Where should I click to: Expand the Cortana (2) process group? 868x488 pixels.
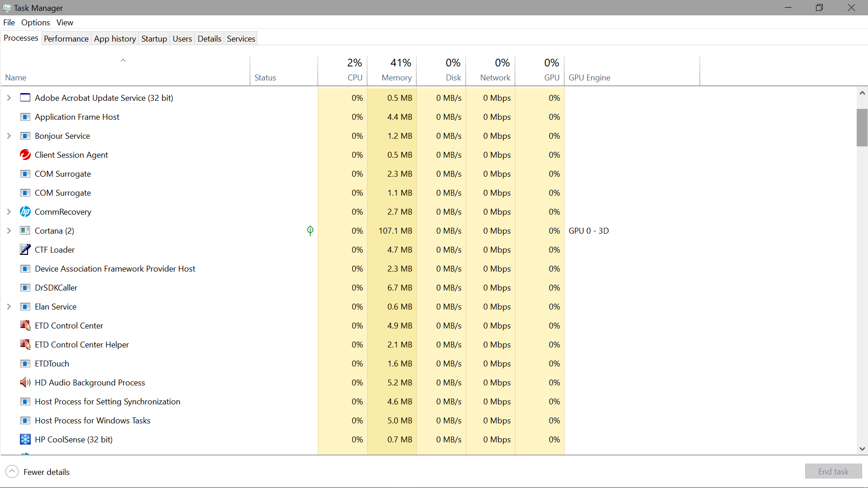pos(9,230)
